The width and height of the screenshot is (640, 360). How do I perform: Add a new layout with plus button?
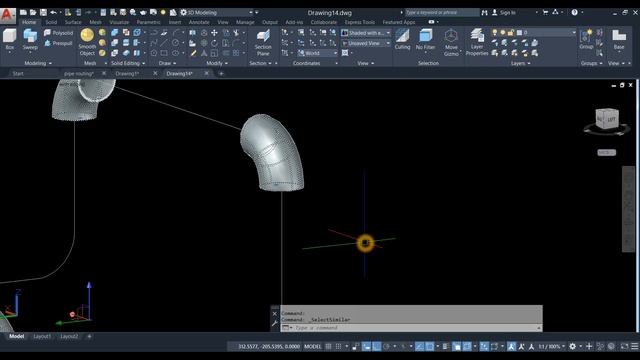(89, 336)
